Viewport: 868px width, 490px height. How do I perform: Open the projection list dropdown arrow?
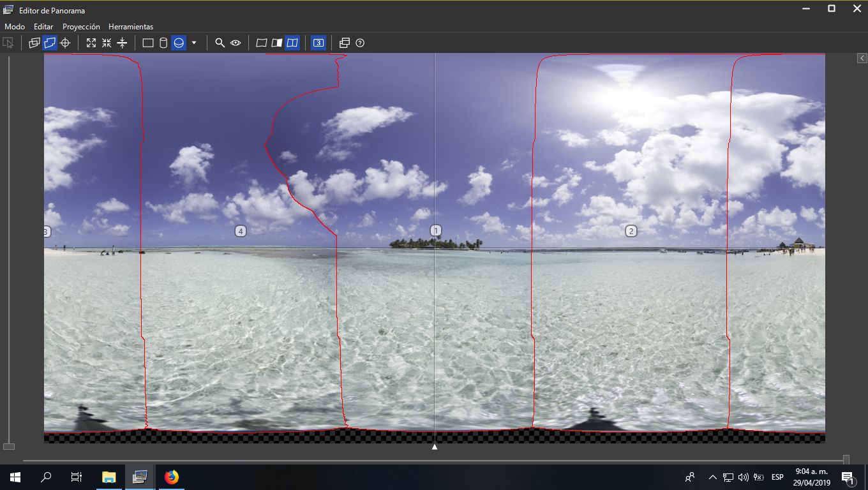pos(194,43)
